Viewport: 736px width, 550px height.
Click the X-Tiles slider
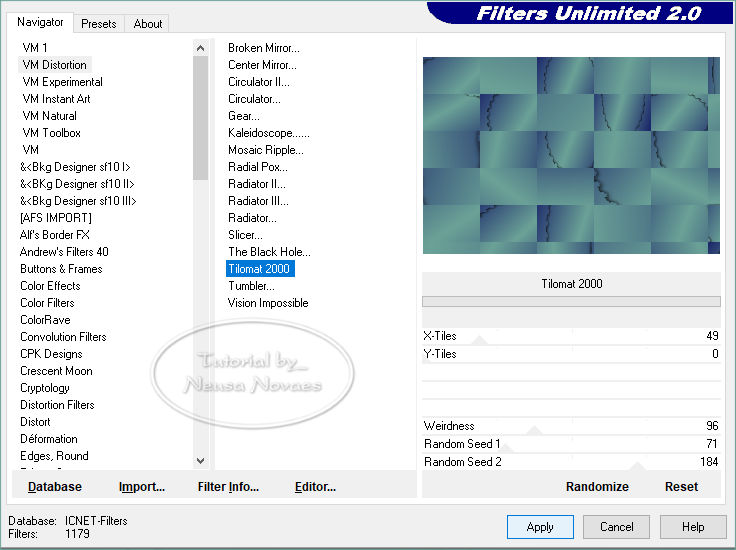571,336
